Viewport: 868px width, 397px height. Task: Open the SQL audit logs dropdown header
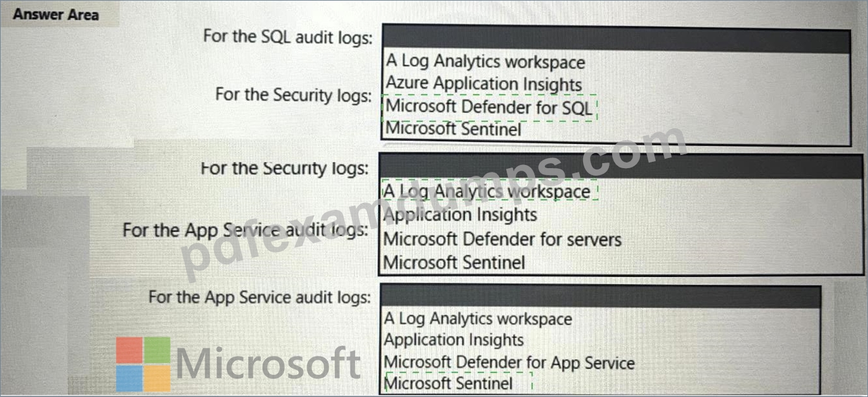616,40
